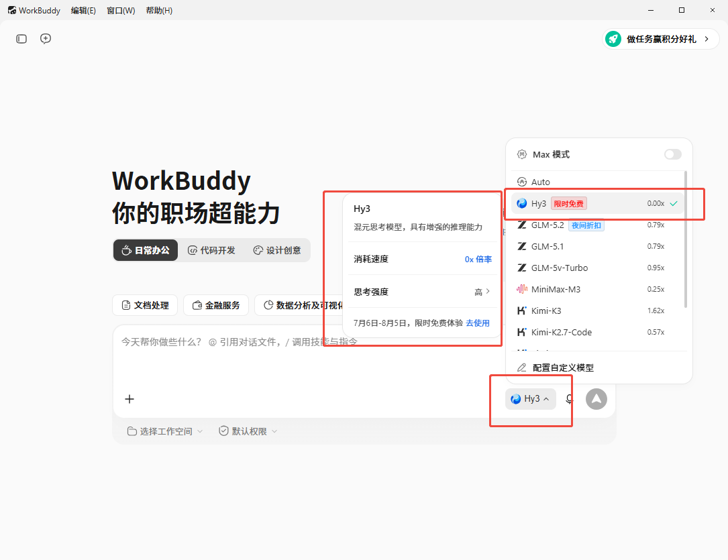Open the 窗口(W) menu
Viewport: 728px width, 560px height.
(121, 10)
